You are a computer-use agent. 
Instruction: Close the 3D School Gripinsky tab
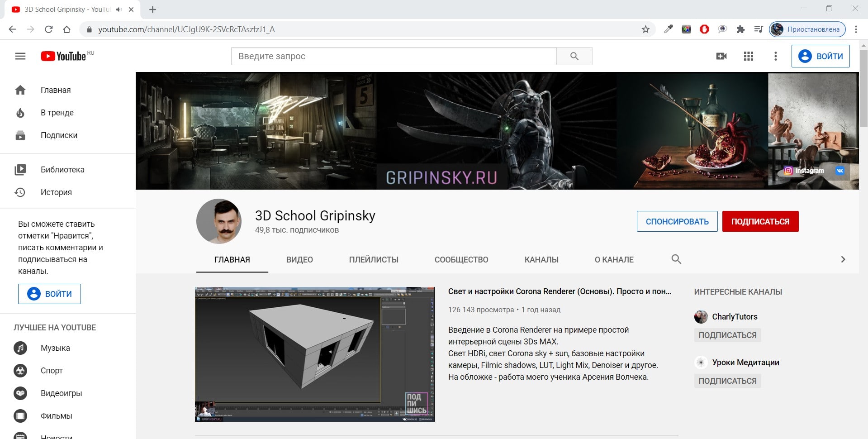(131, 10)
